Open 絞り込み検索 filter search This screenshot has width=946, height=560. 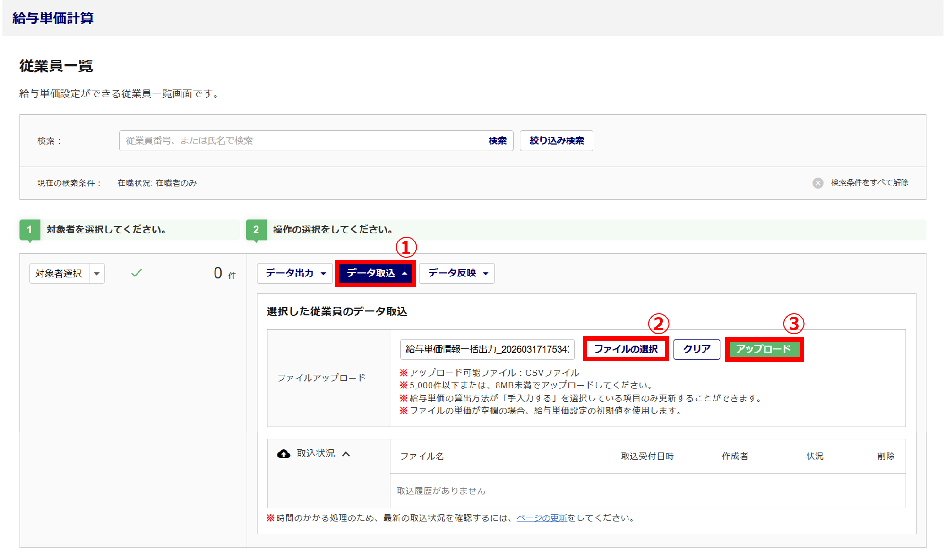click(556, 141)
